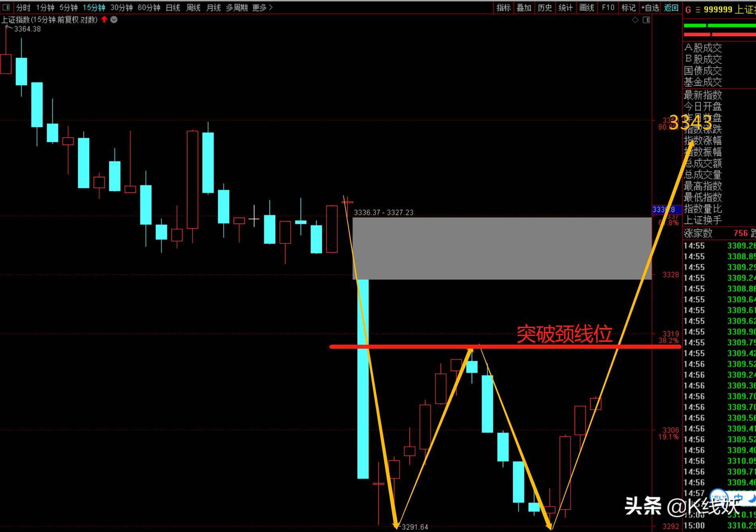Click the 756 rising-count value
This screenshot has width=756, height=532.
pos(740,234)
